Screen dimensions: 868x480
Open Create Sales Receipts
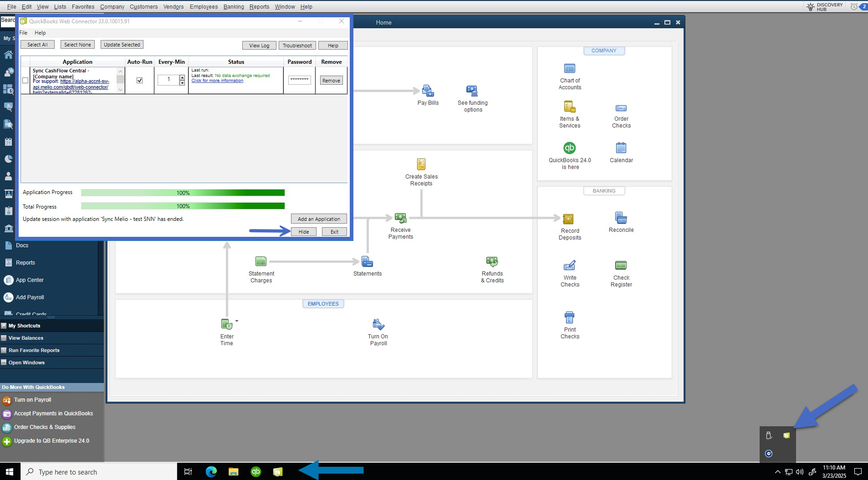coord(421,164)
